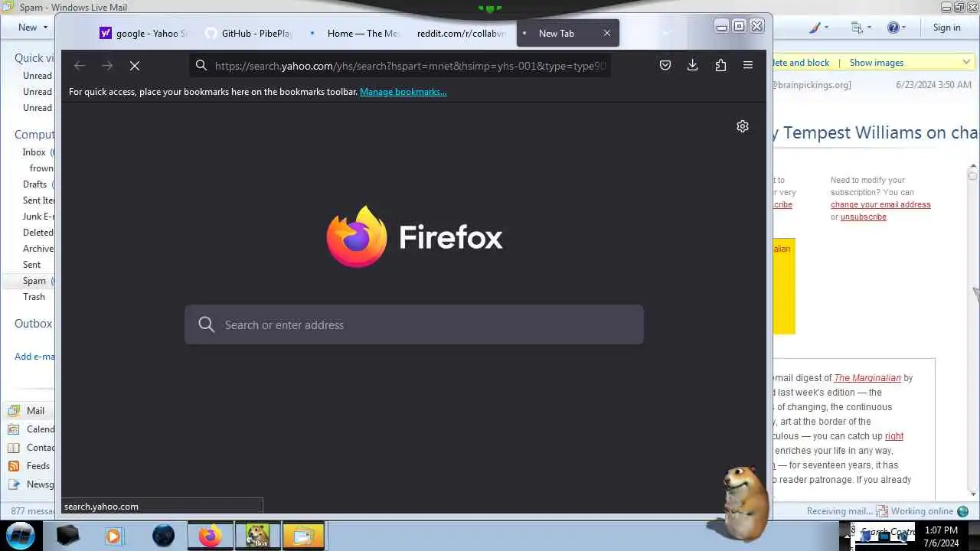Screen dimensions: 980x551
Task: Select the Sent Items folder
Action: tap(38, 201)
